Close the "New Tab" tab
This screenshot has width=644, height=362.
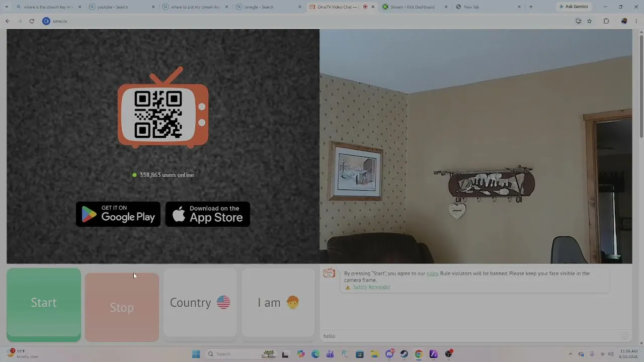[x=519, y=7]
